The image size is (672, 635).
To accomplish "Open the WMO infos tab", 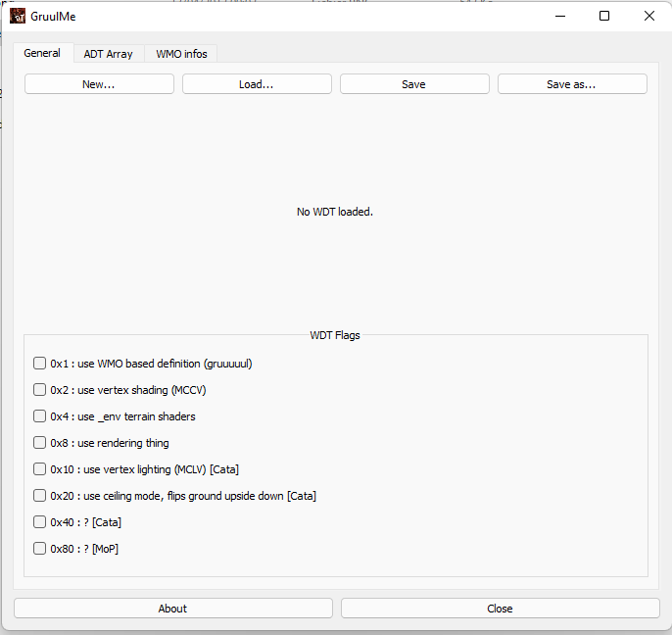I will (x=181, y=54).
